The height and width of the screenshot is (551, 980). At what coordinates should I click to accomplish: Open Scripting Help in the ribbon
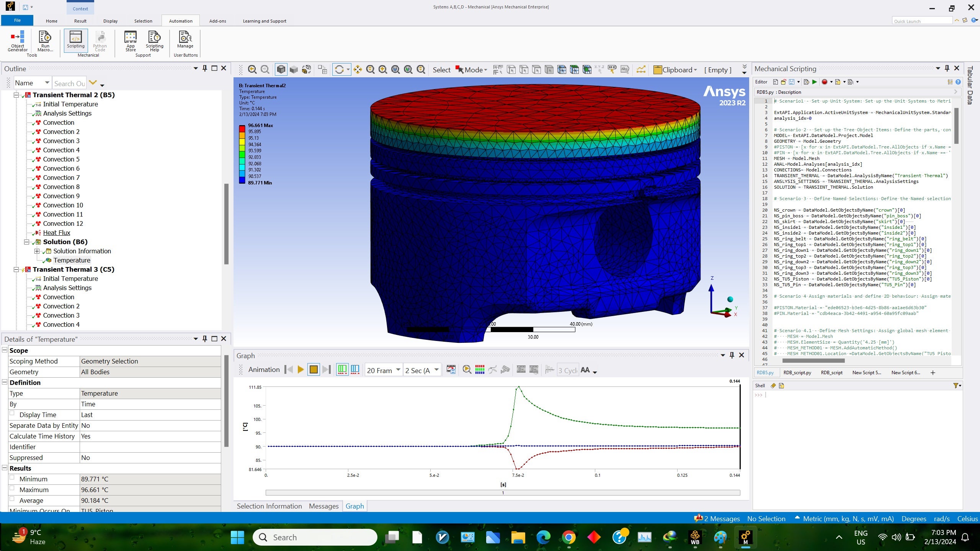(x=154, y=41)
